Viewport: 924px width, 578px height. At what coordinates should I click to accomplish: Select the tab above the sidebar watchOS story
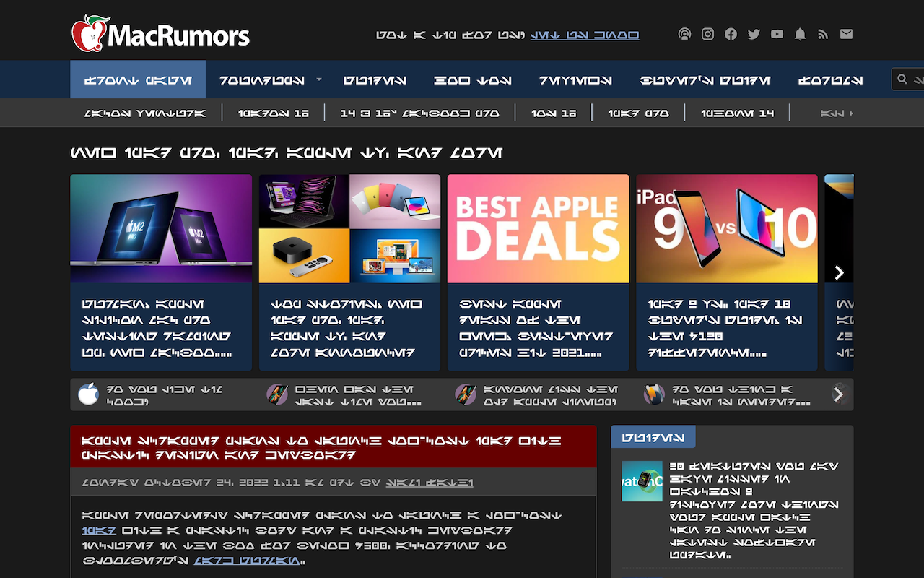[x=653, y=436]
